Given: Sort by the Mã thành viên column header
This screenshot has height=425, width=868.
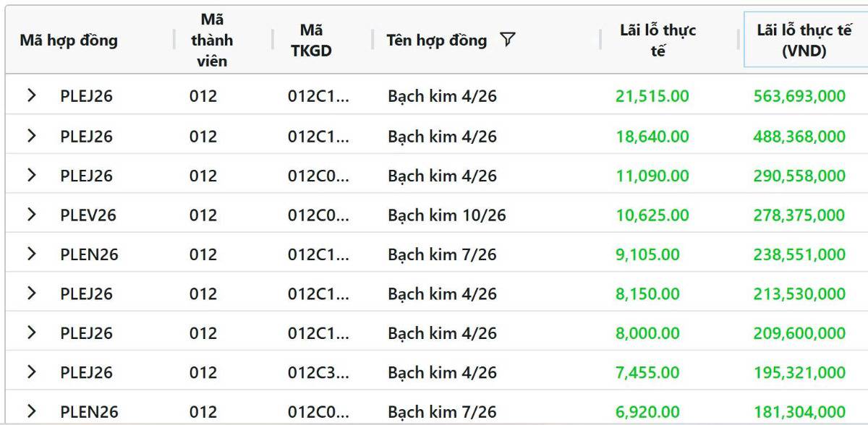Looking at the screenshot, I should [x=212, y=40].
